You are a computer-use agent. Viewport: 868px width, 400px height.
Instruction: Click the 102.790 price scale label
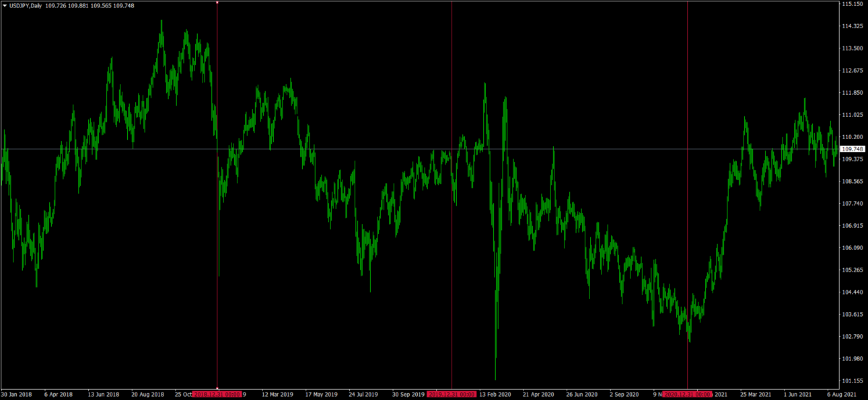852,337
